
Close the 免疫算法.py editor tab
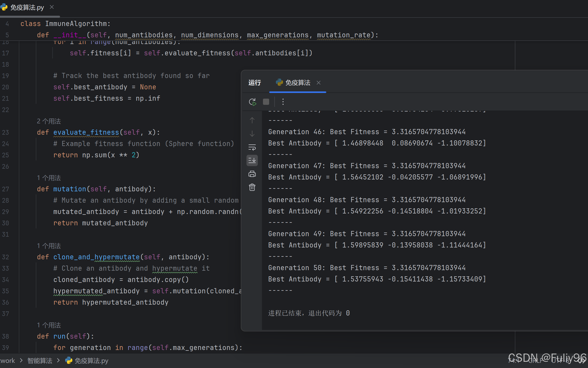(52, 7)
